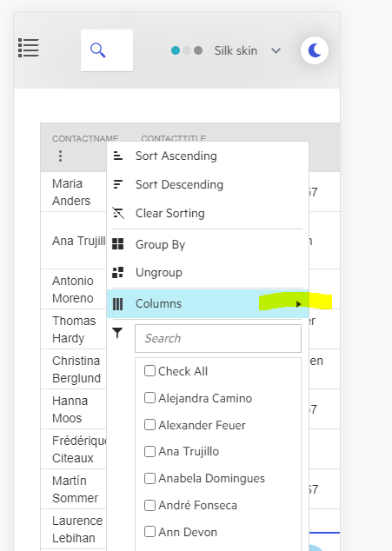Click the Clear Sorting icon
This screenshot has width=392, height=551.
(118, 213)
